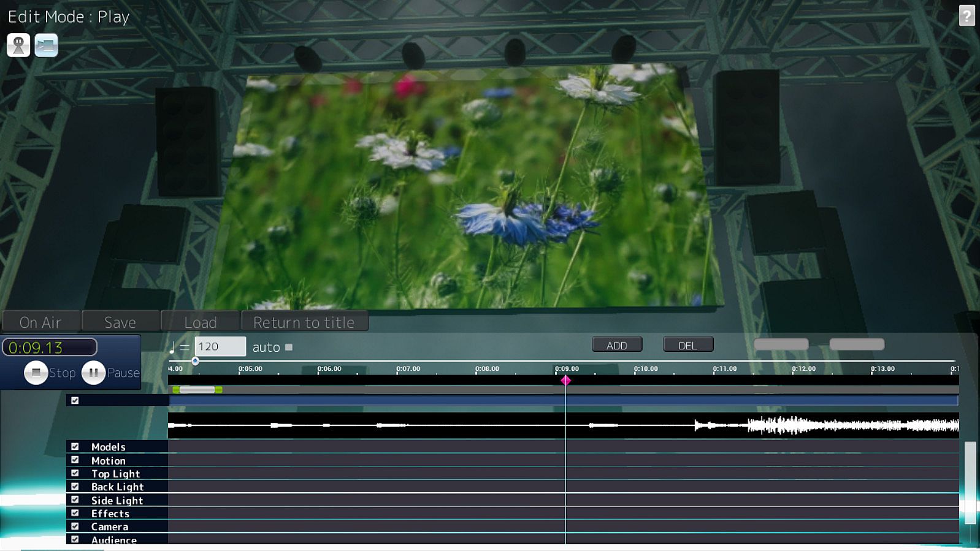The height and width of the screenshot is (551, 980).
Task: Toggle the Effects track checkbox
Action: (x=75, y=513)
